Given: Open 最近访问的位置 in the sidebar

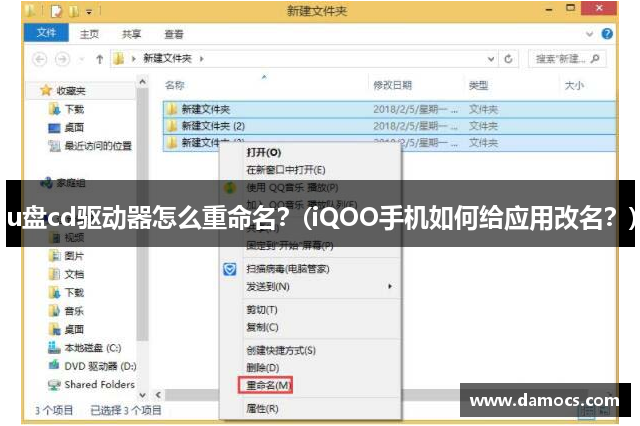Looking at the screenshot, I should pos(98,146).
